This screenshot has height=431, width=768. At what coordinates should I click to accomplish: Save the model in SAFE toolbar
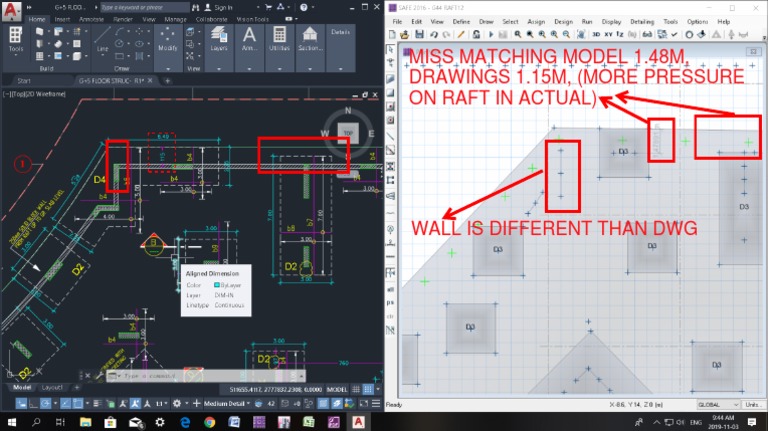(x=419, y=34)
